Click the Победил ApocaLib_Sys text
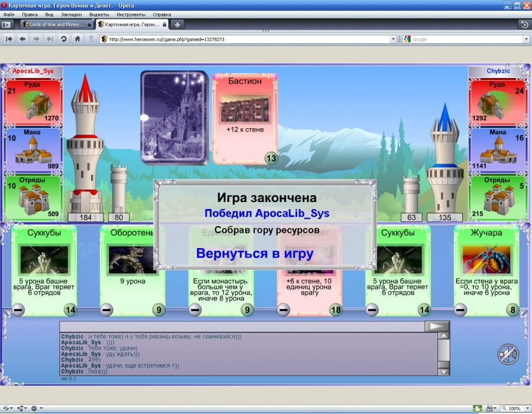The image size is (532, 414). 267,213
